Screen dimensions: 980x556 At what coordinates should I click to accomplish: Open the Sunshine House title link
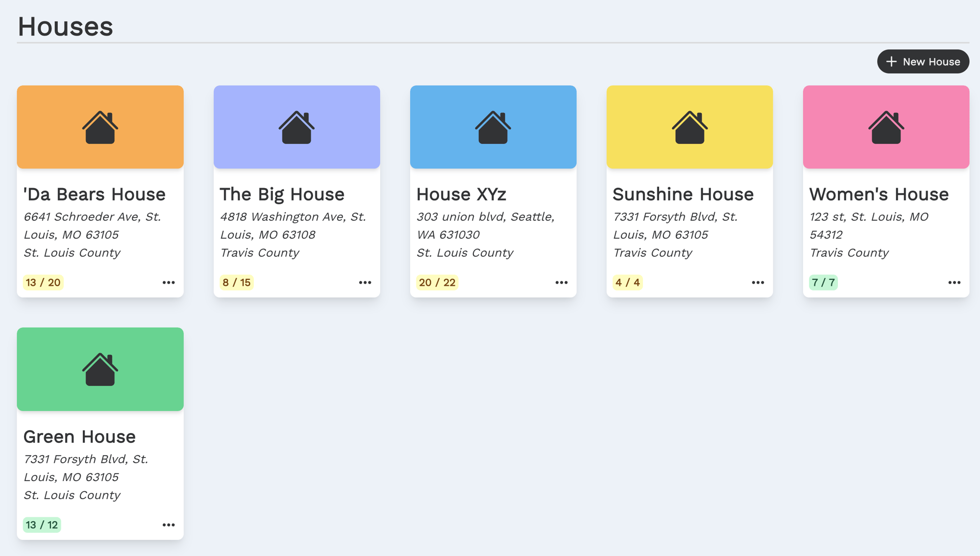[683, 194]
